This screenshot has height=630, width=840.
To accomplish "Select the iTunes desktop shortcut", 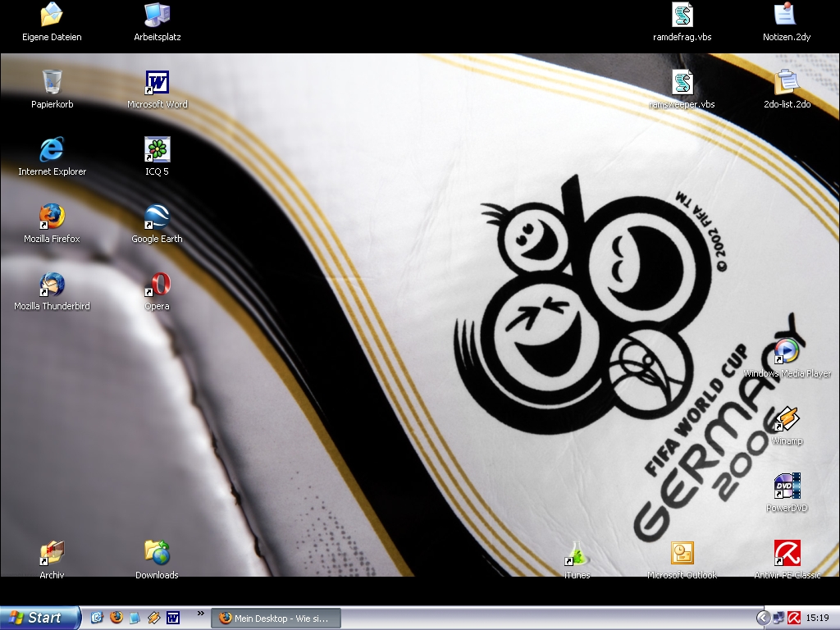I will (577, 554).
